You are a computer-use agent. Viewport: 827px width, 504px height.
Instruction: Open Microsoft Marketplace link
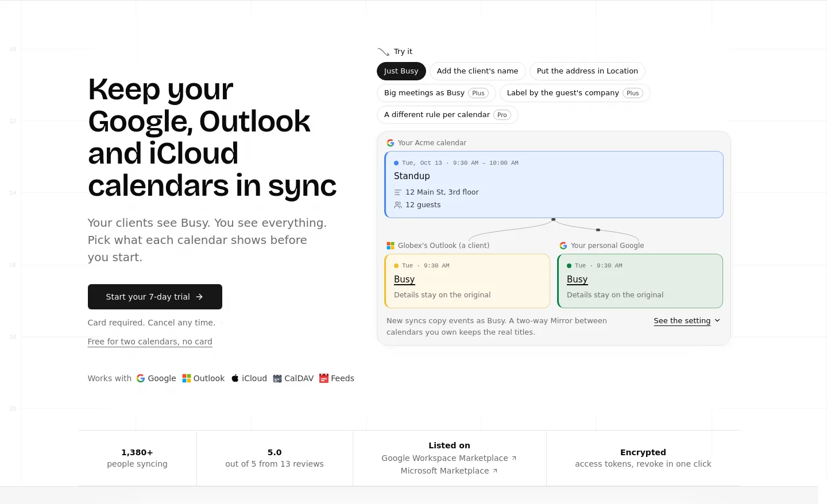[x=449, y=471]
